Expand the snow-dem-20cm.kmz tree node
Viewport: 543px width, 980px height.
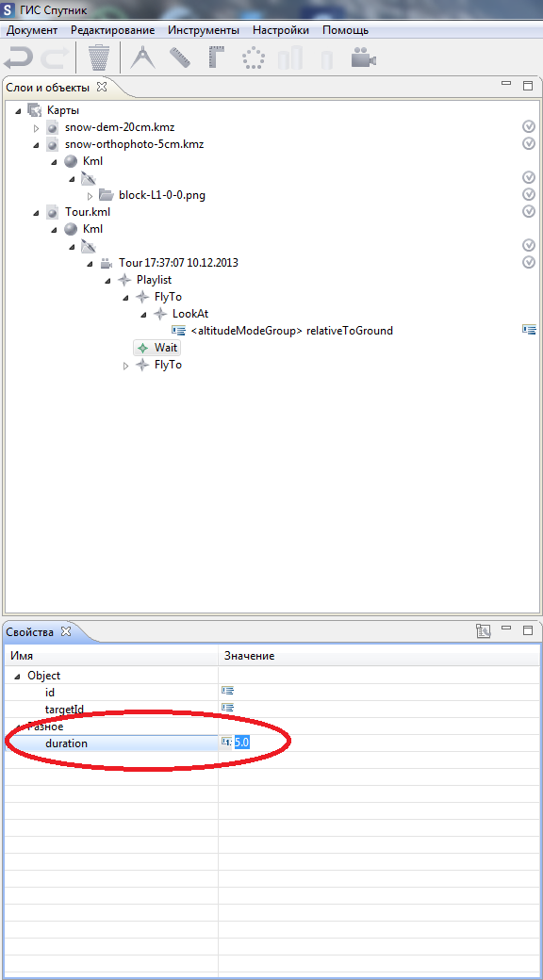click(x=36, y=127)
